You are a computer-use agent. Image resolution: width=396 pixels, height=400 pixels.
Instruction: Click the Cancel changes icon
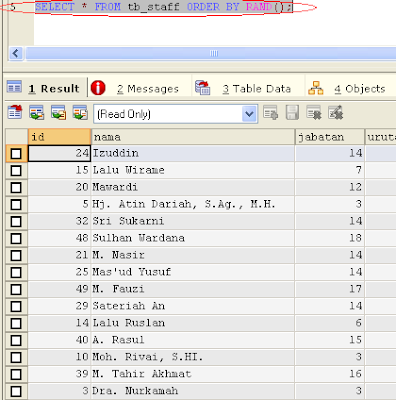[x=335, y=113]
